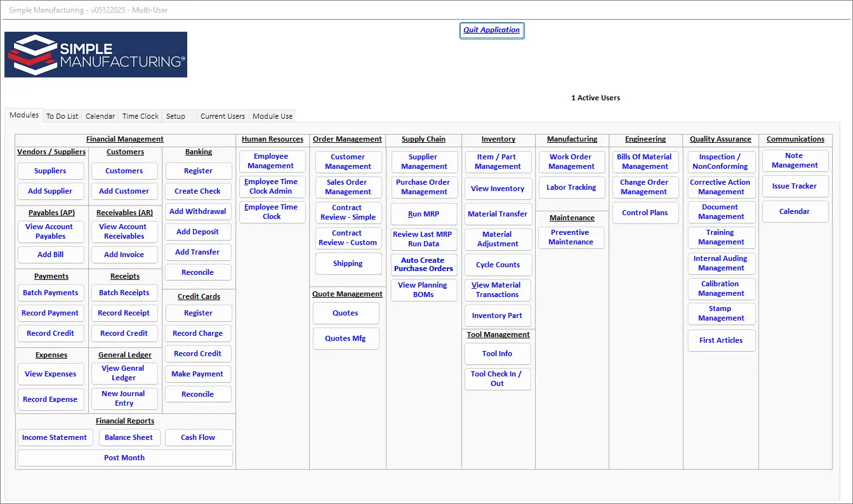The height and width of the screenshot is (504, 853).
Task: Open Preventive Maintenance module
Action: coord(571,237)
